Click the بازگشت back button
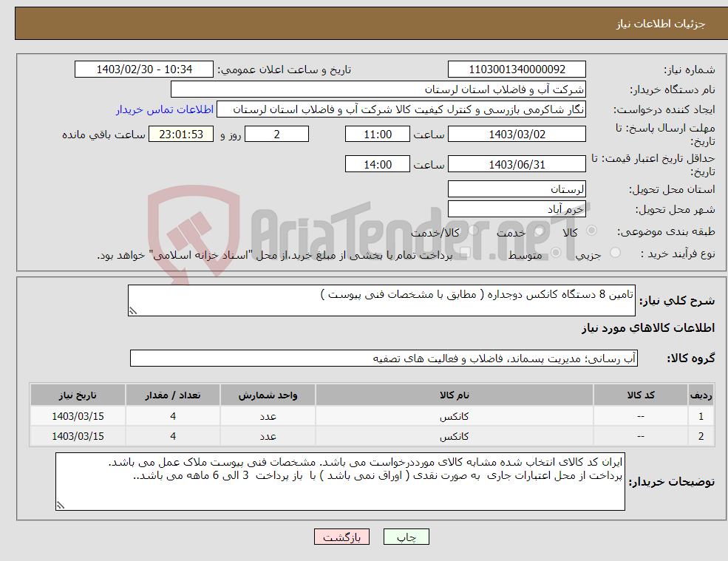The height and width of the screenshot is (561, 728). click(x=341, y=537)
